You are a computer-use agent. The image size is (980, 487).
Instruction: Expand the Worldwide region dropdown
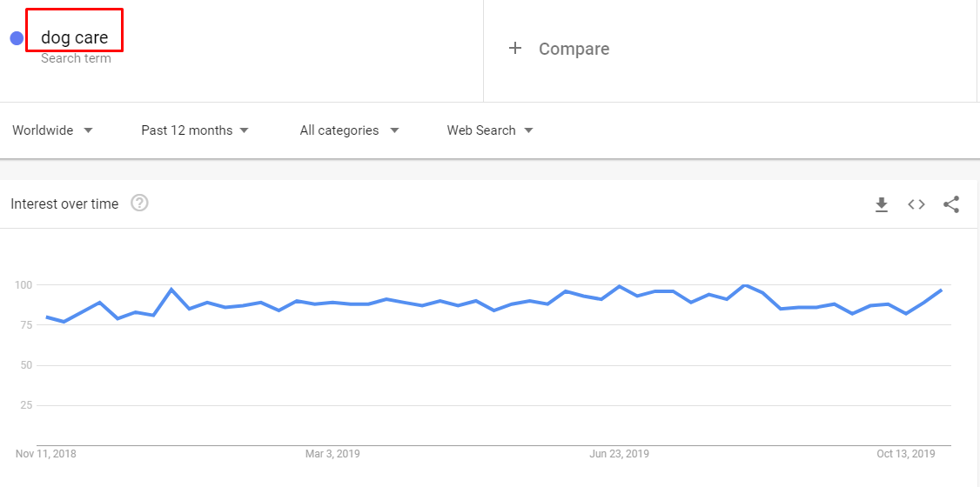coord(53,130)
